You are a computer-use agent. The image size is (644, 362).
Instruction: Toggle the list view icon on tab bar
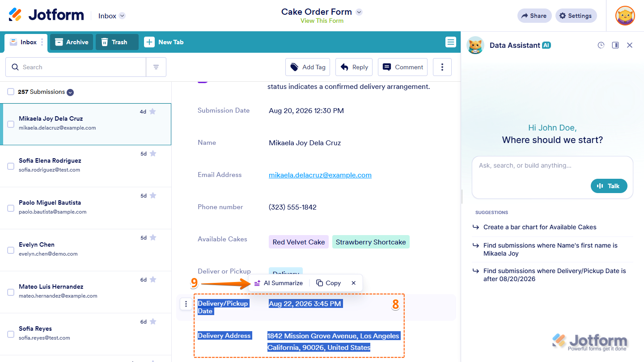450,42
